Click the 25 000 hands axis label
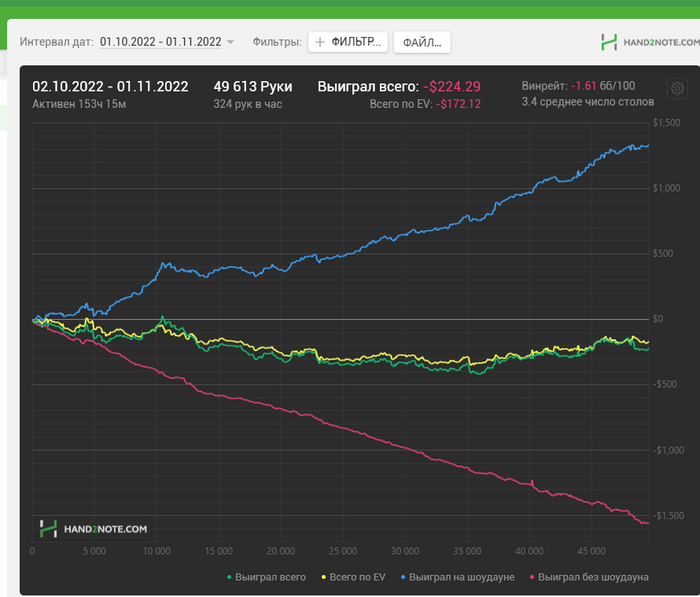700x597 pixels. [x=343, y=551]
